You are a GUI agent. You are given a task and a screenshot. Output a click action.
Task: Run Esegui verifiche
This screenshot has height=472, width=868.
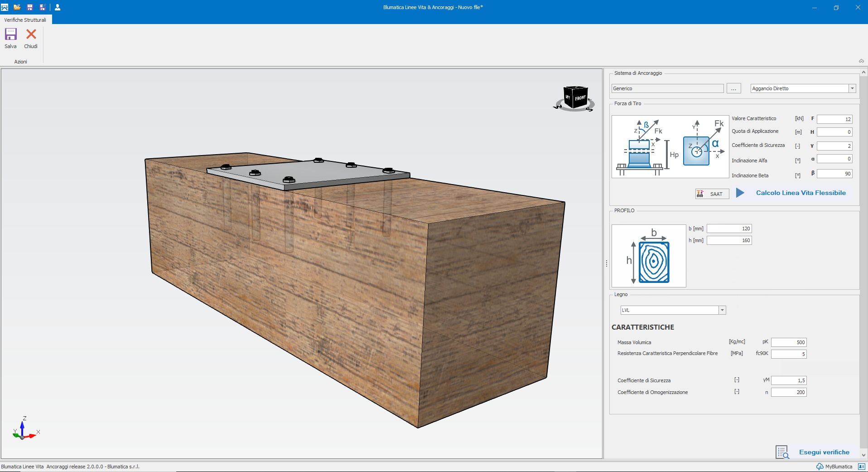pyautogui.click(x=824, y=452)
